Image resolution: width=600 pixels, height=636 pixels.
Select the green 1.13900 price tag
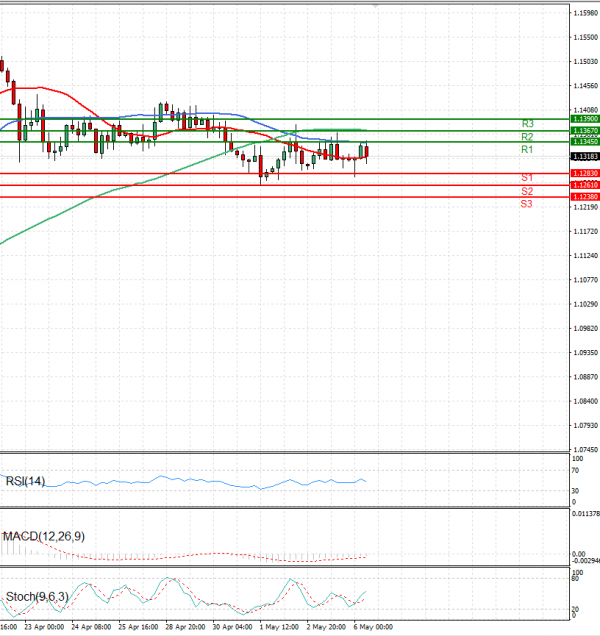tap(585, 119)
